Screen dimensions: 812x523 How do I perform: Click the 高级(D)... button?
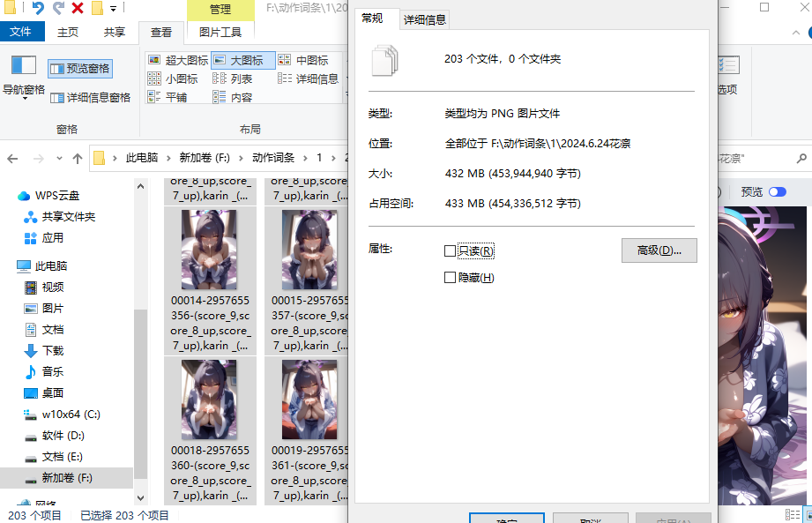click(x=659, y=250)
